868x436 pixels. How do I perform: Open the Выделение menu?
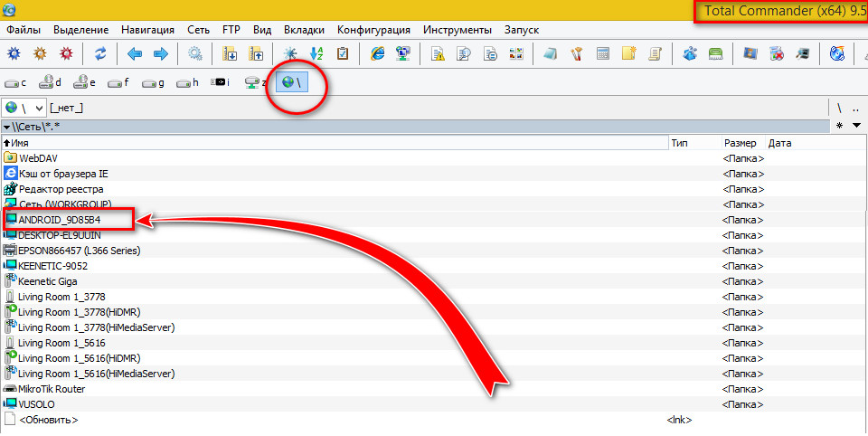click(80, 30)
